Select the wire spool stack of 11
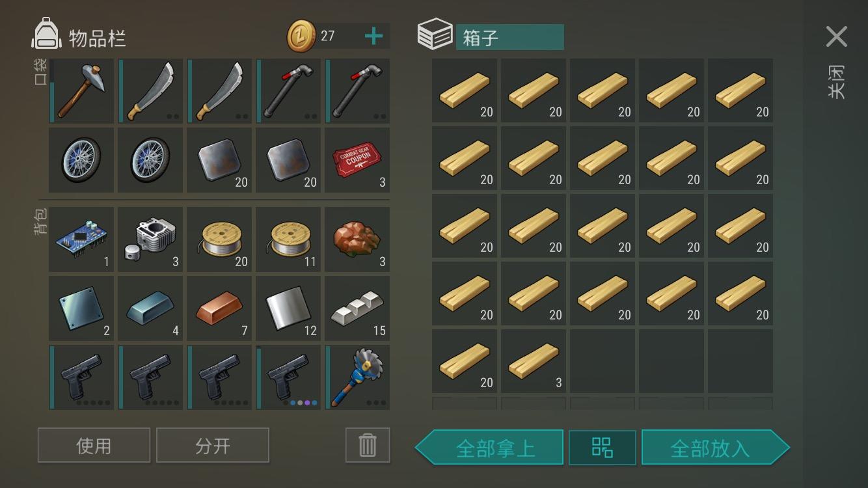The width and height of the screenshot is (868, 488). pos(288,239)
